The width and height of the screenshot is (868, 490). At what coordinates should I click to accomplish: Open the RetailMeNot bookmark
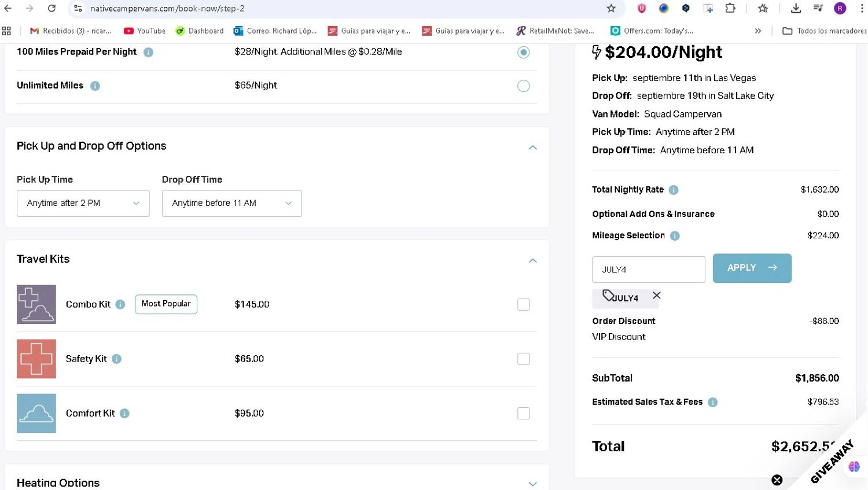click(556, 31)
